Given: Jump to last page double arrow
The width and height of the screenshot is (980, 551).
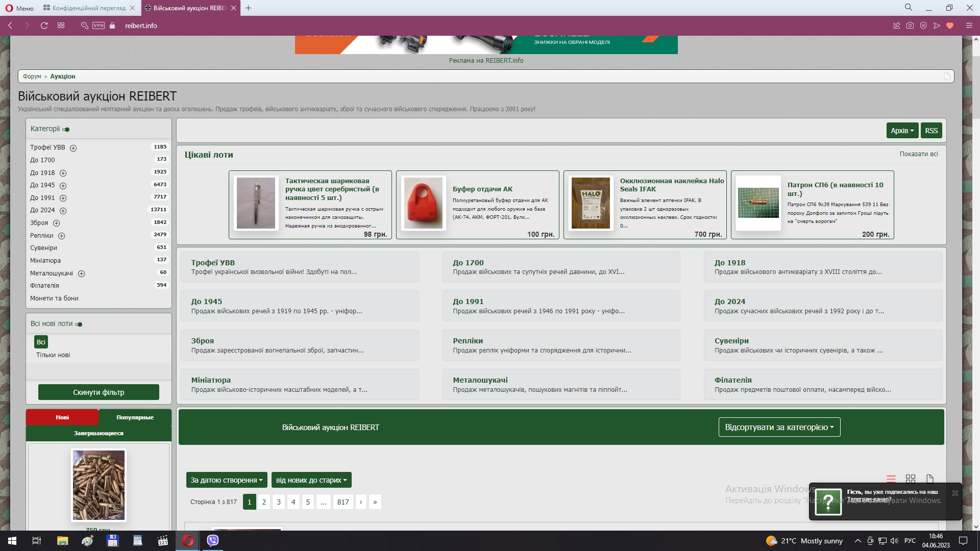Looking at the screenshot, I should pyautogui.click(x=375, y=502).
